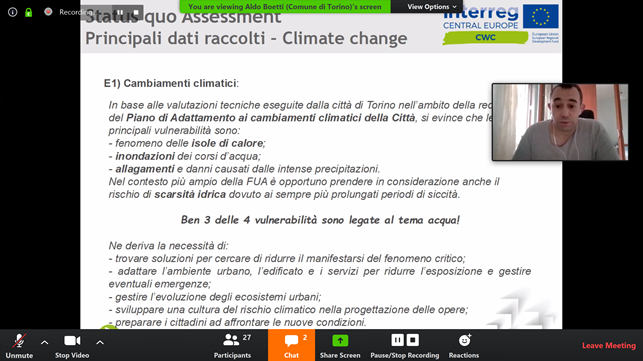Pause recording in the bottom toolbar
The width and height of the screenshot is (643, 361).
(x=397, y=340)
